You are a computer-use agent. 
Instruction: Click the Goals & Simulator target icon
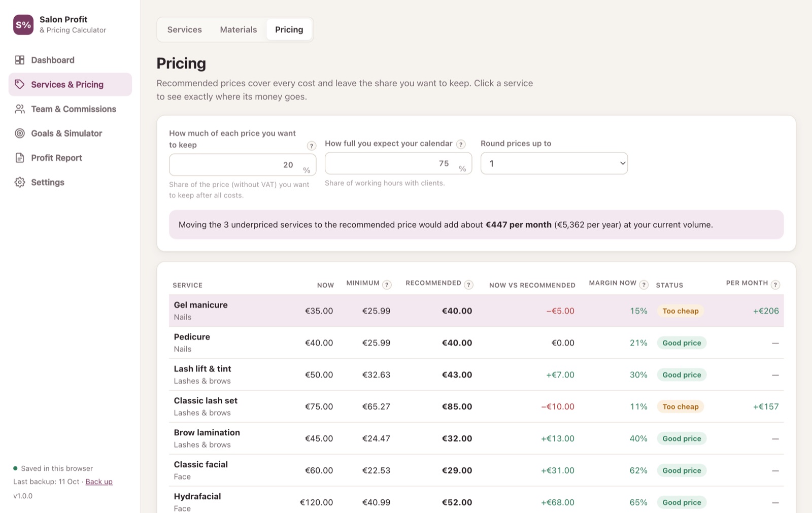20,133
